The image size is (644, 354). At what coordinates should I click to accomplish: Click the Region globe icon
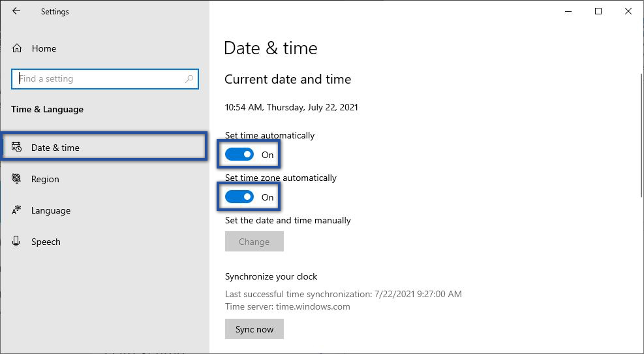click(x=17, y=179)
